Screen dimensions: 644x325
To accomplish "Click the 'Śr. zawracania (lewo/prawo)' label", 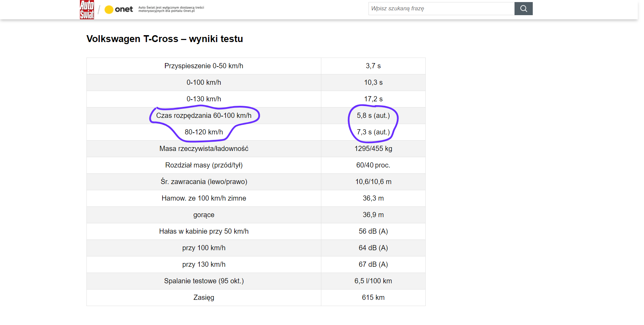I will coord(204,182).
